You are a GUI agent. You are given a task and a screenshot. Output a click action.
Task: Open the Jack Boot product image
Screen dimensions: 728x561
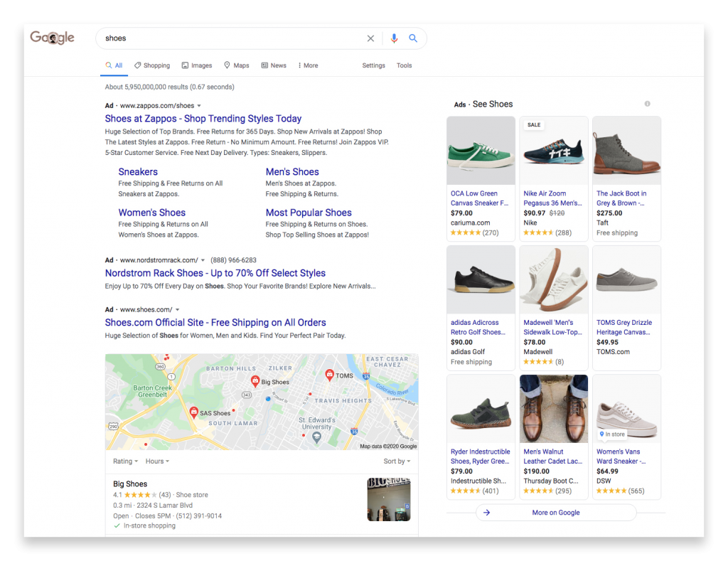[x=626, y=151]
